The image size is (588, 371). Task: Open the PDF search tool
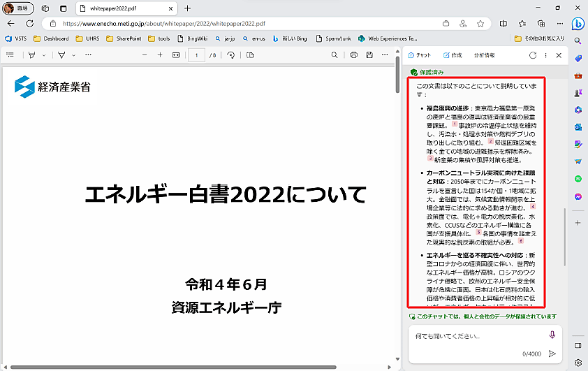335,55
